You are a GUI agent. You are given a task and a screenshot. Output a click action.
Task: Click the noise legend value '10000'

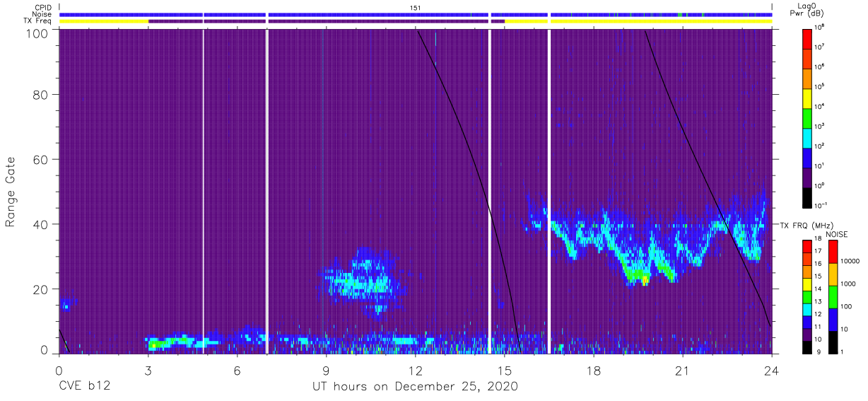850,261
